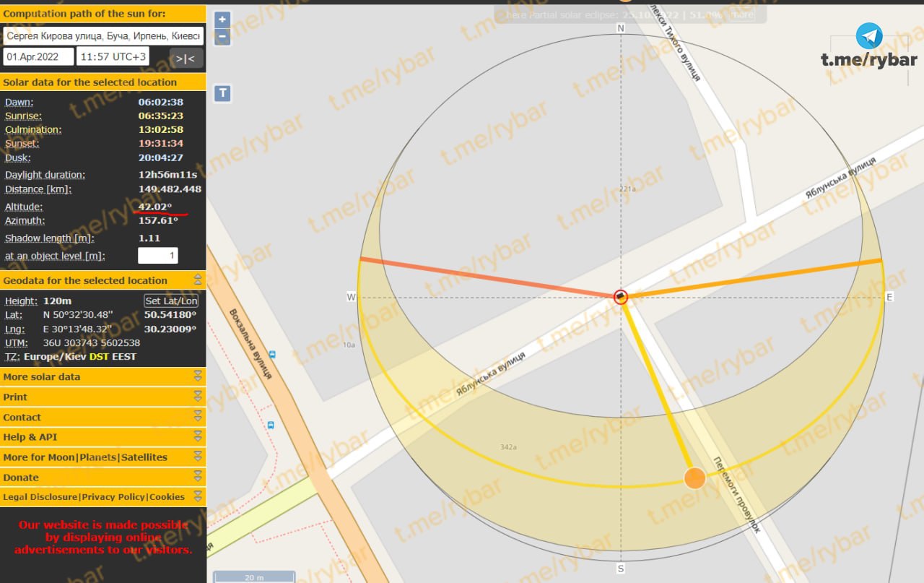Screen dimensions: 924x583
Task: Click the orange sun position marker
Action: [x=694, y=478]
